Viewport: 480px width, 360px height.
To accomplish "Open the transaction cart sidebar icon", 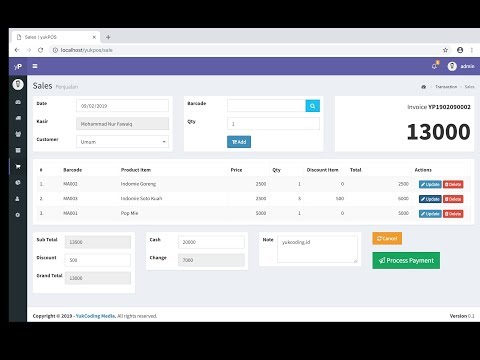I will coord(18,166).
